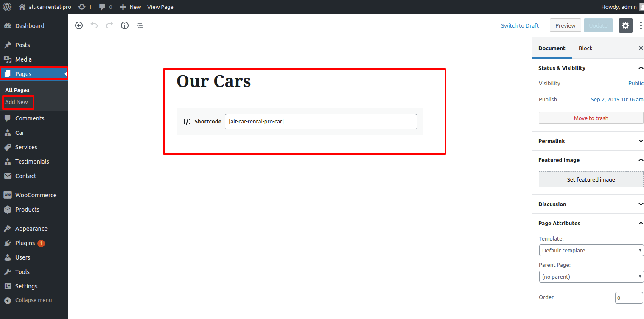644x319 pixels.
Task: Open the Howdy, admin account menu
Action: pyautogui.click(x=622, y=7)
